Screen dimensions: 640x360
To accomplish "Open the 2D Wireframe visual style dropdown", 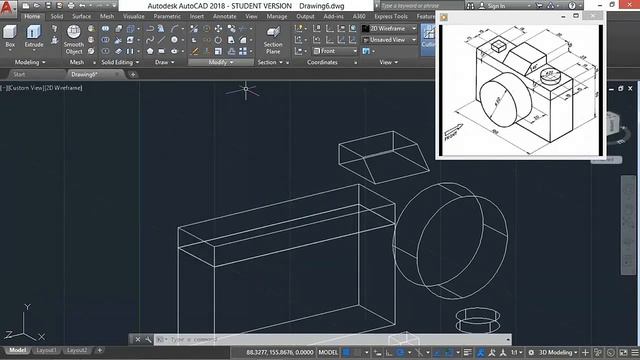I will tap(389, 29).
